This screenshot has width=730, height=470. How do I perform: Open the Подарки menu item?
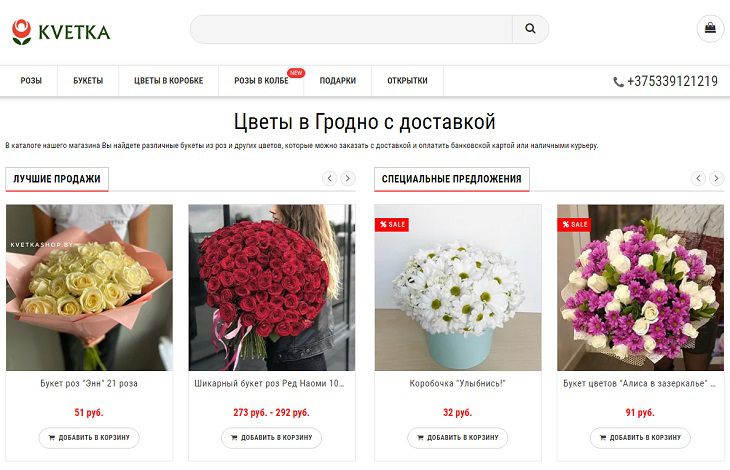(x=338, y=81)
